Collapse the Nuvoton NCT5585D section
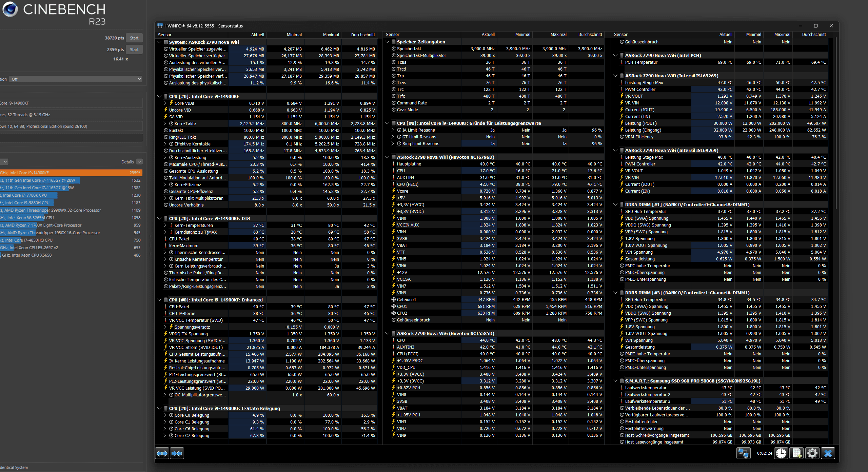The width and height of the screenshot is (868, 472). click(387, 334)
